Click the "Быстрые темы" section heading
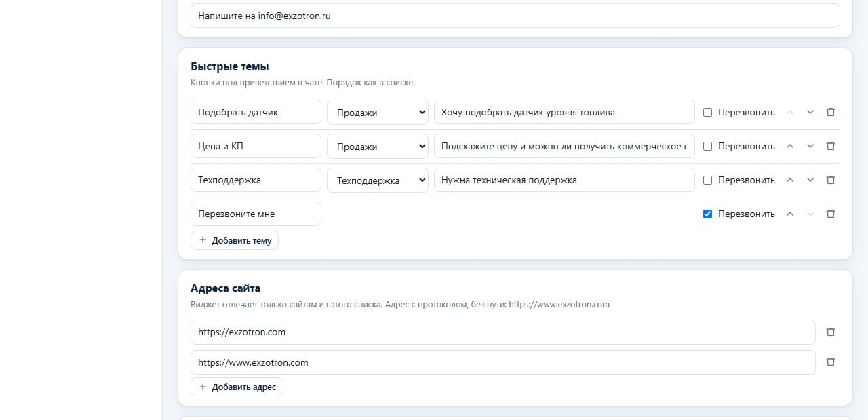The image size is (868, 420). [230, 66]
